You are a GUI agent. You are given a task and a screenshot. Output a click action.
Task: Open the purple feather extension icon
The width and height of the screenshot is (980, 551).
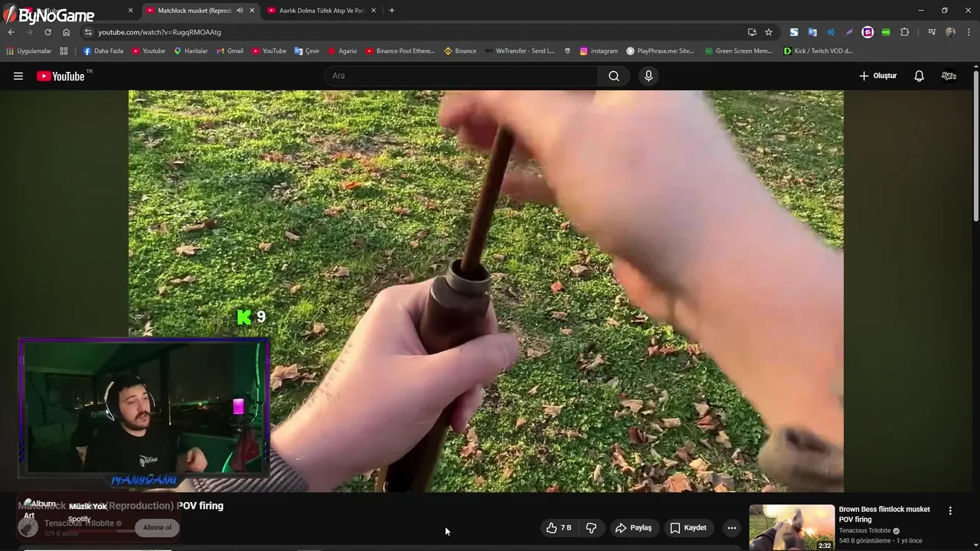(x=849, y=32)
